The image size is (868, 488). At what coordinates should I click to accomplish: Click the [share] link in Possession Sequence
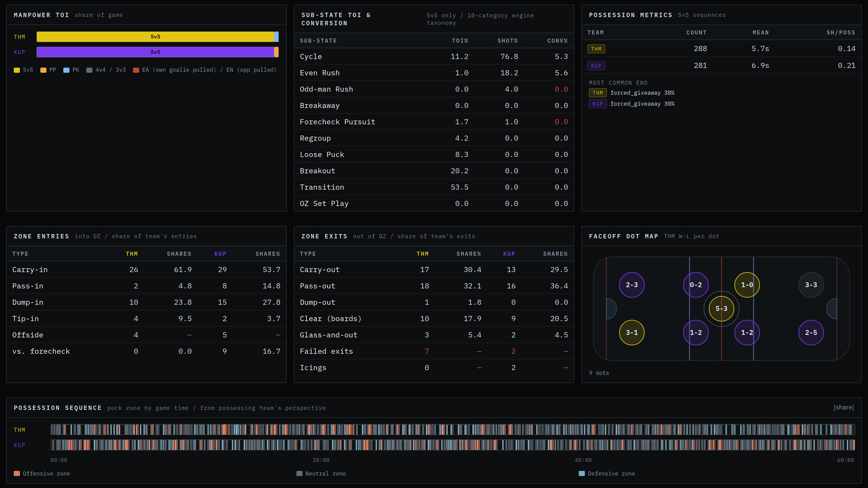[844, 408]
